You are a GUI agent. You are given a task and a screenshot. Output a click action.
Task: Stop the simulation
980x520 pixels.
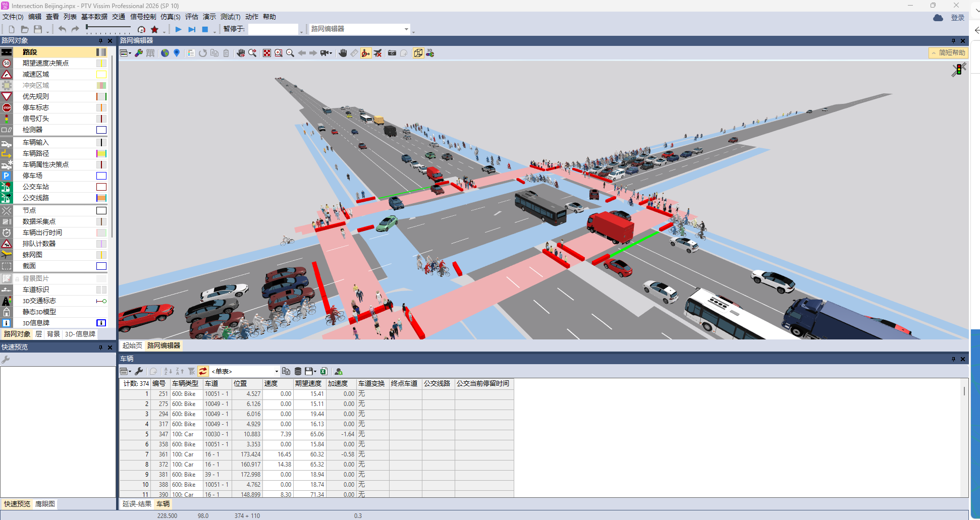[205, 29]
